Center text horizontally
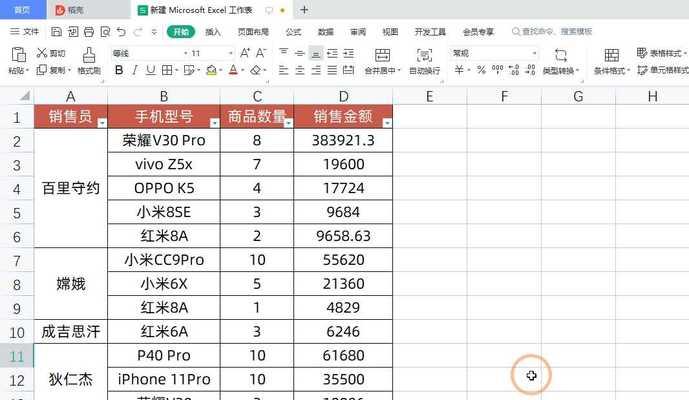 click(x=300, y=70)
